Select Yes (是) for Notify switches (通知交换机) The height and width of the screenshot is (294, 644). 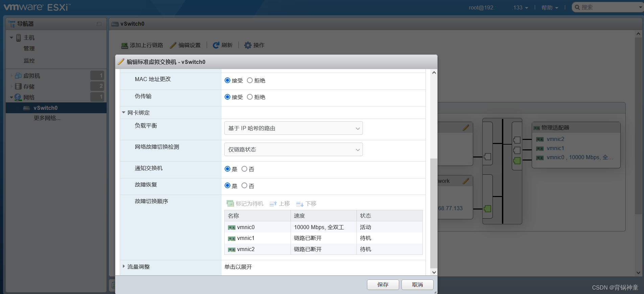(227, 169)
